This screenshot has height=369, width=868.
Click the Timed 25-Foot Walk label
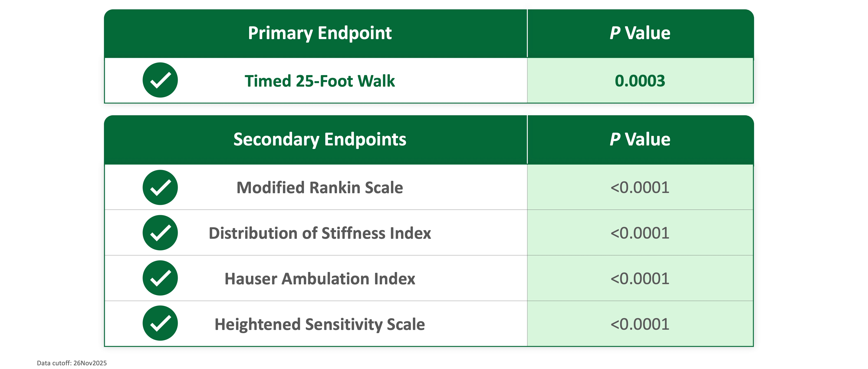(x=319, y=81)
